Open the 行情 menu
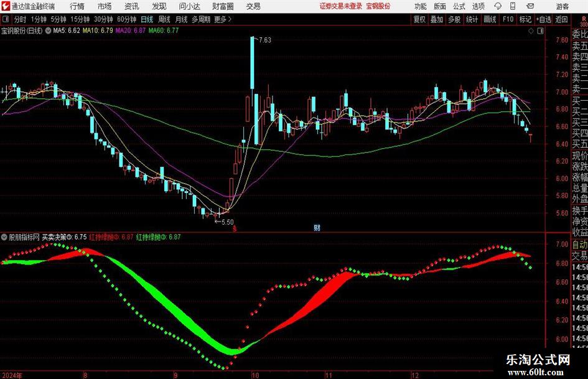This screenshot has width=588, height=379. coord(77,6)
